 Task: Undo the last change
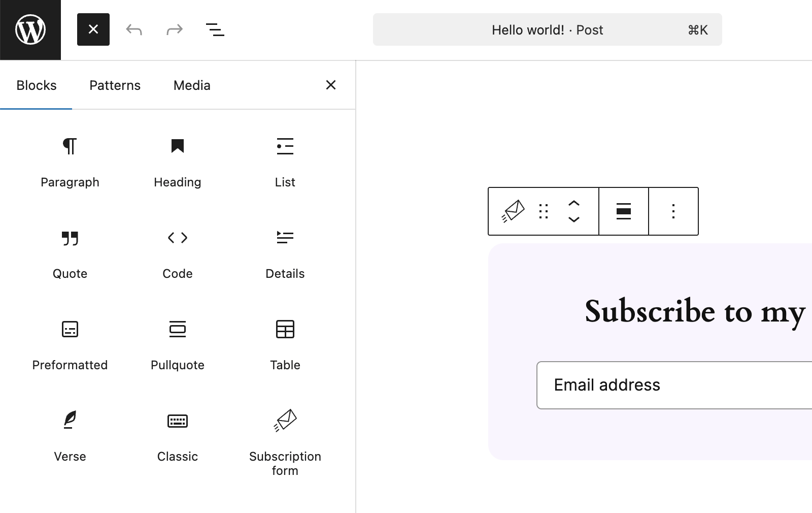point(134,29)
